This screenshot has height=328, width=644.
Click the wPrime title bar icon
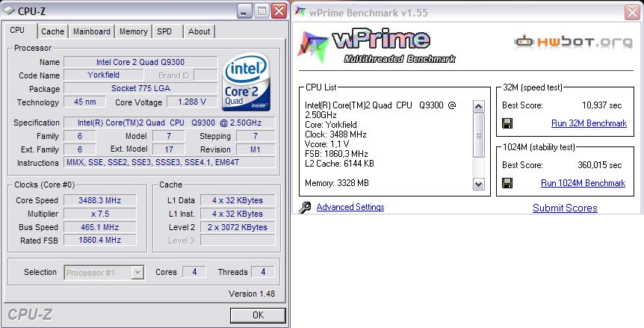point(300,12)
